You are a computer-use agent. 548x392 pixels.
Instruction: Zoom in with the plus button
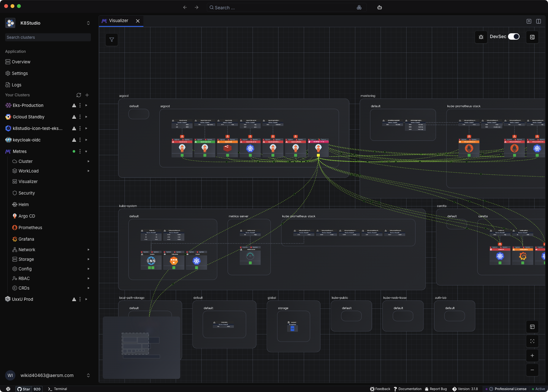[x=532, y=356]
